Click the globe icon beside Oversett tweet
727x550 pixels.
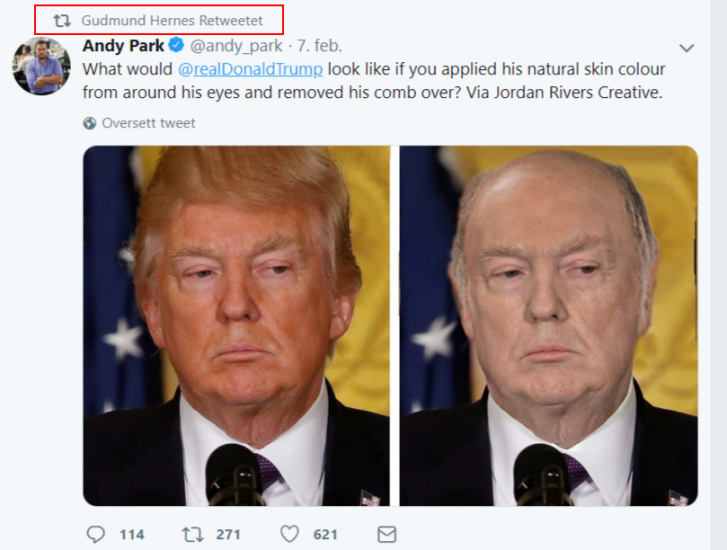coord(91,123)
